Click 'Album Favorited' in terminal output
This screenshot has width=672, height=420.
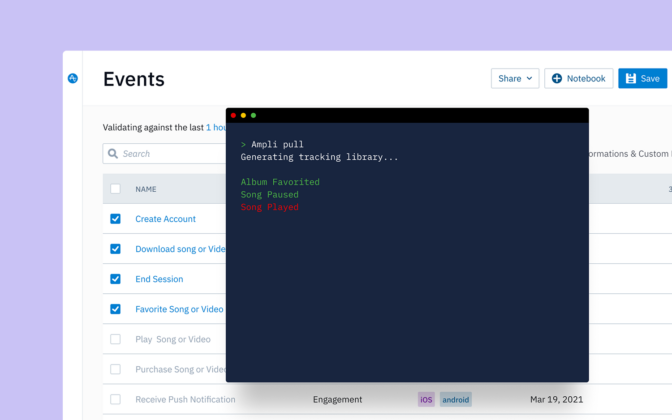tap(280, 182)
